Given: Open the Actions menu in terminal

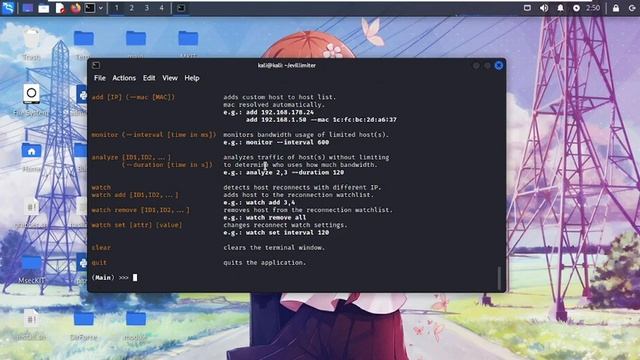Looking at the screenshot, I should (x=124, y=78).
